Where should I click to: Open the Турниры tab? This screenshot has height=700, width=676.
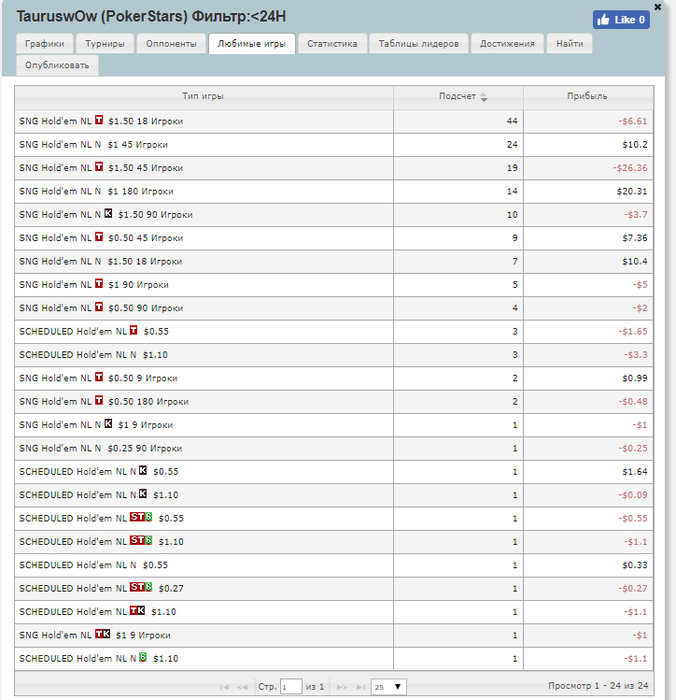(105, 44)
